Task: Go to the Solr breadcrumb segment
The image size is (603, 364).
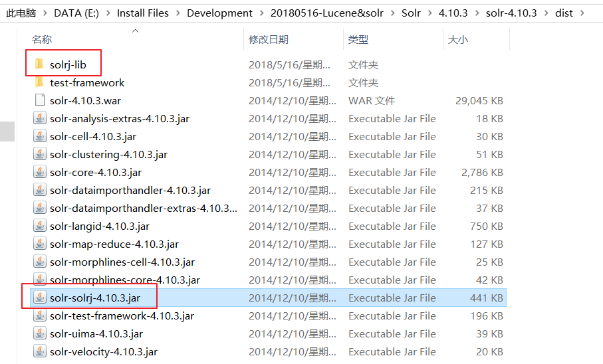Action: click(x=411, y=13)
